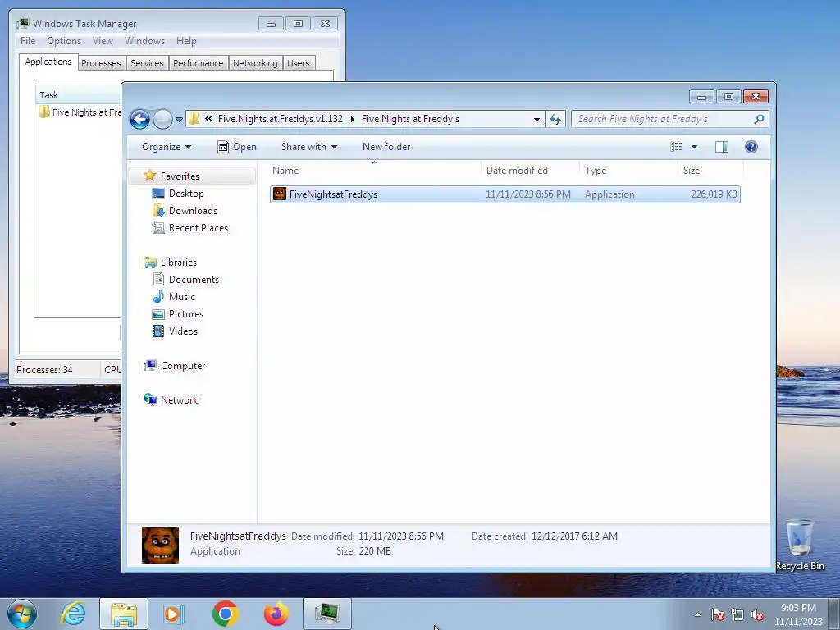Click the Five Nights at Freddy's breadcrumb segment
840x630 pixels.
pyautogui.click(x=410, y=119)
